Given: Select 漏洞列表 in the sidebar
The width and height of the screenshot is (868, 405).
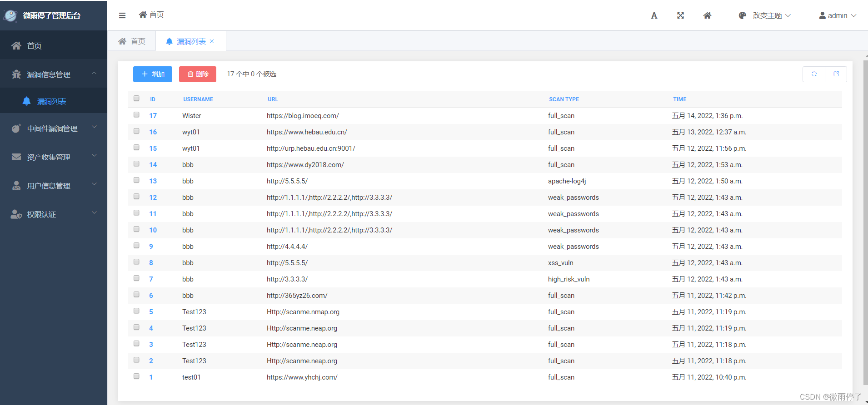Looking at the screenshot, I should [x=54, y=101].
